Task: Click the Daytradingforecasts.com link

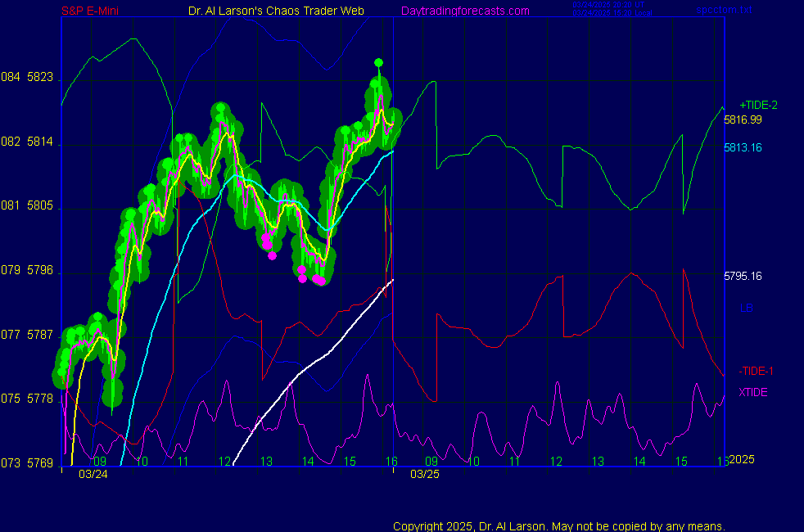Action: click(464, 11)
